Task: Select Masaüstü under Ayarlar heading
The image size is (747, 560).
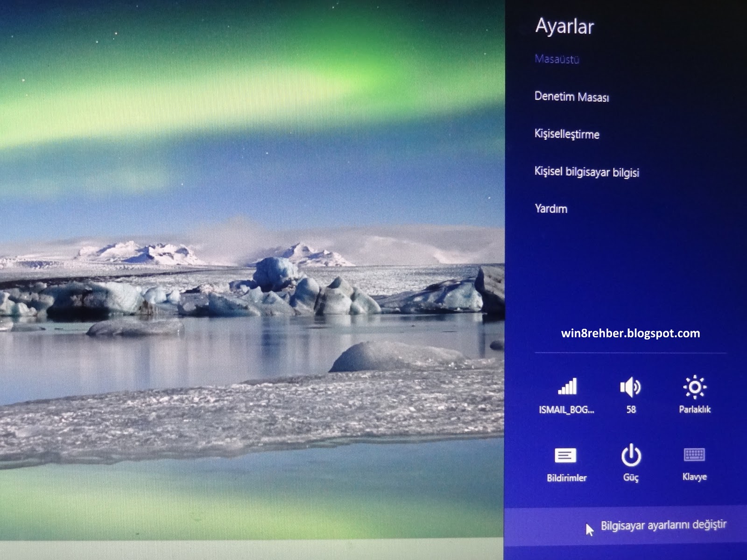Action: pyautogui.click(x=557, y=59)
